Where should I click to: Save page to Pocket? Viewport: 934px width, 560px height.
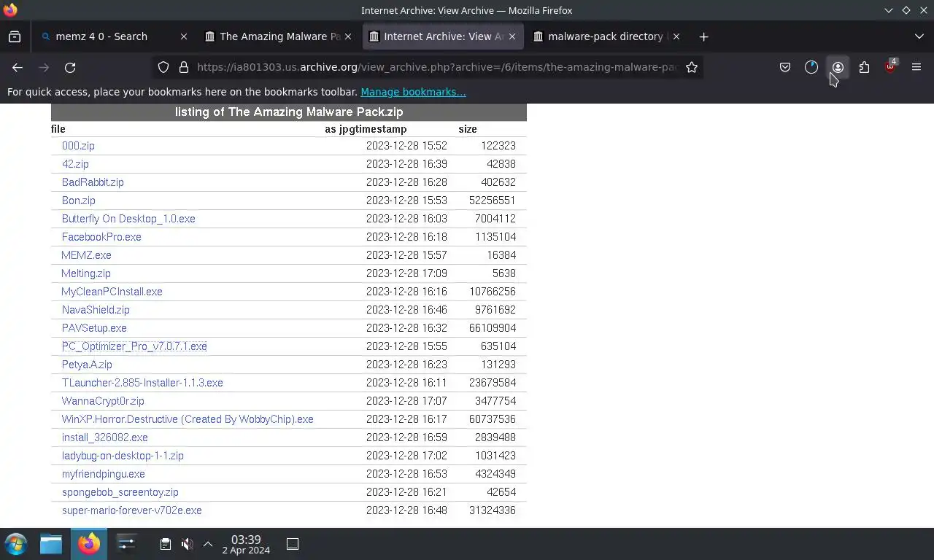click(x=785, y=67)
